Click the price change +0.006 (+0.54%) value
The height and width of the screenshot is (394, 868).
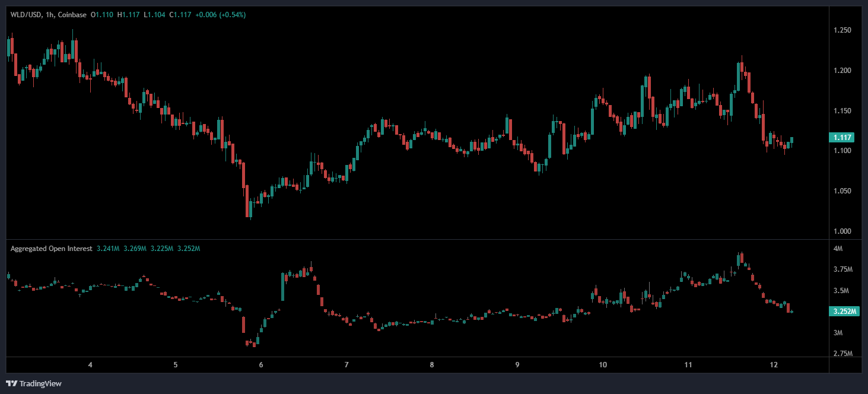point(220,14)
